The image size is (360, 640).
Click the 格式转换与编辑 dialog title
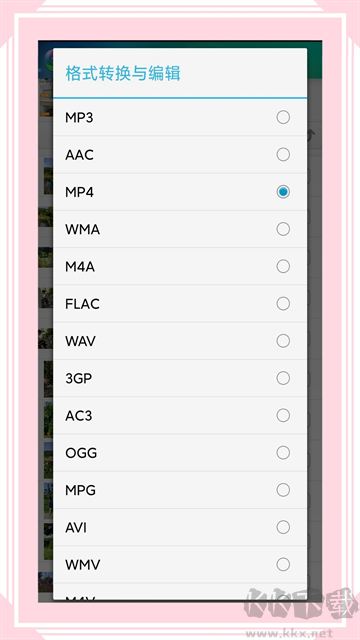point(123,73)
